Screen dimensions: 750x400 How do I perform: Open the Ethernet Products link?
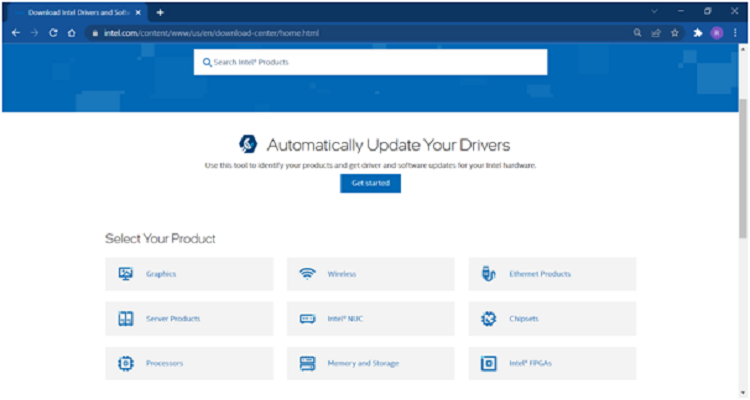click(540, 274)
